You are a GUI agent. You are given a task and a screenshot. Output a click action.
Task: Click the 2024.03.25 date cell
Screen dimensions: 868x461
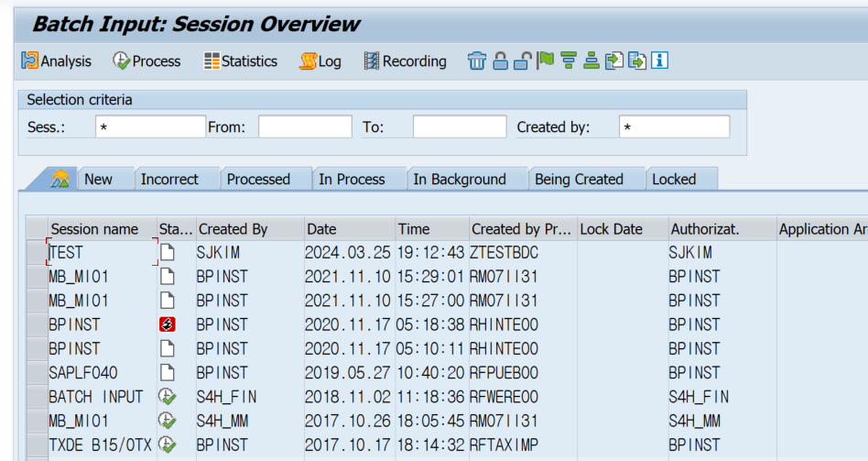[x=348, y=253]
